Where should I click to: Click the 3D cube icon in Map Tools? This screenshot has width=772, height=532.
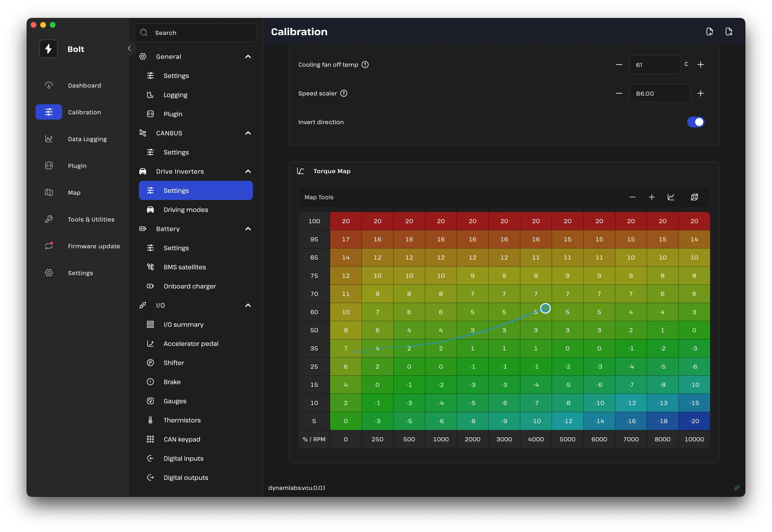694,197
